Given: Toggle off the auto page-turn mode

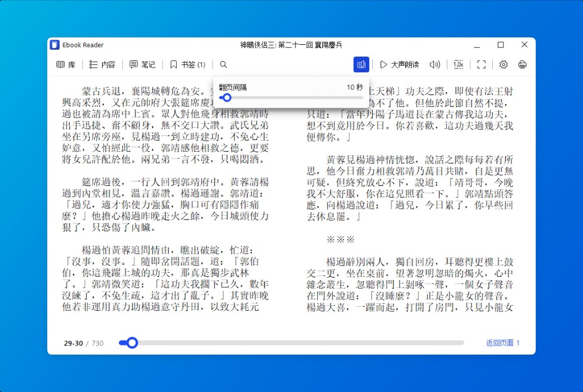Looking at the screenshot, I should pos(361,64).
